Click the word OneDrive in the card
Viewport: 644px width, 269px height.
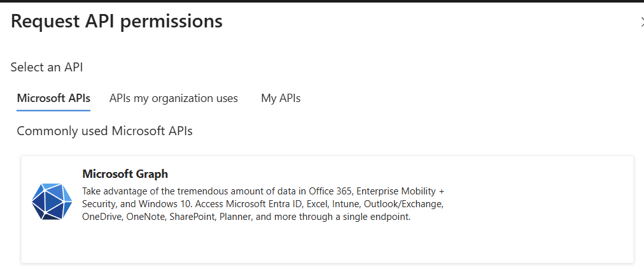click(102, 217)
